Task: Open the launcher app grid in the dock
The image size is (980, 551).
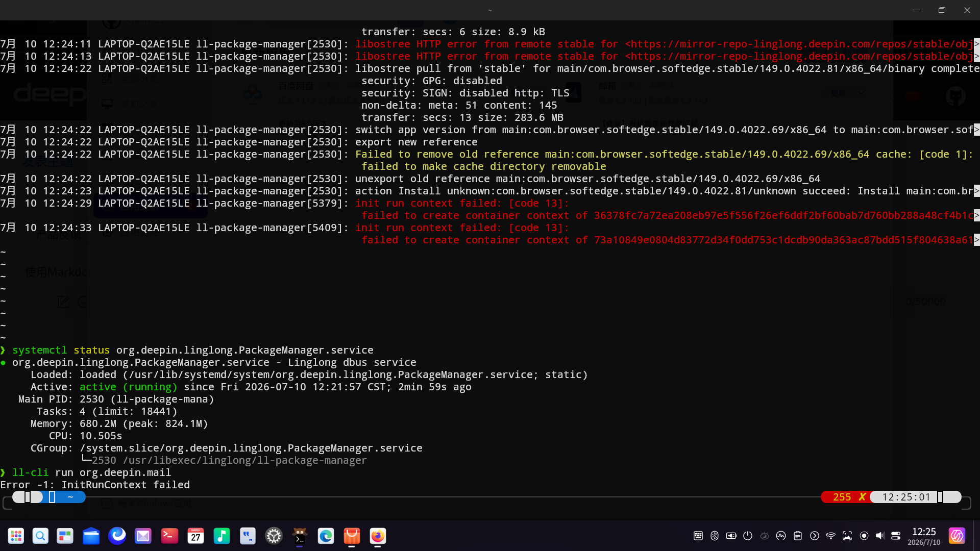Action: pos(16,536)
